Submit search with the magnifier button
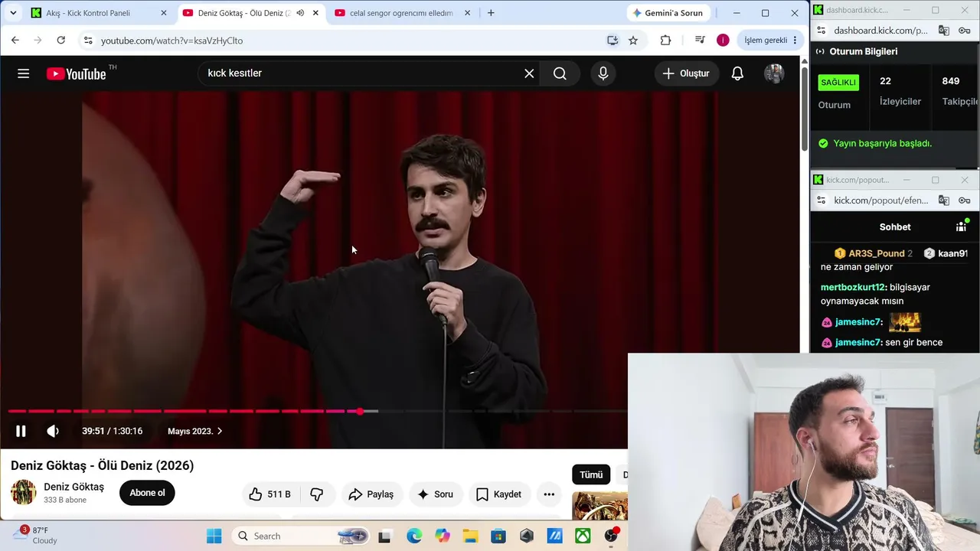Viewport: 980px width, 551px height. [x=560, y=73]
